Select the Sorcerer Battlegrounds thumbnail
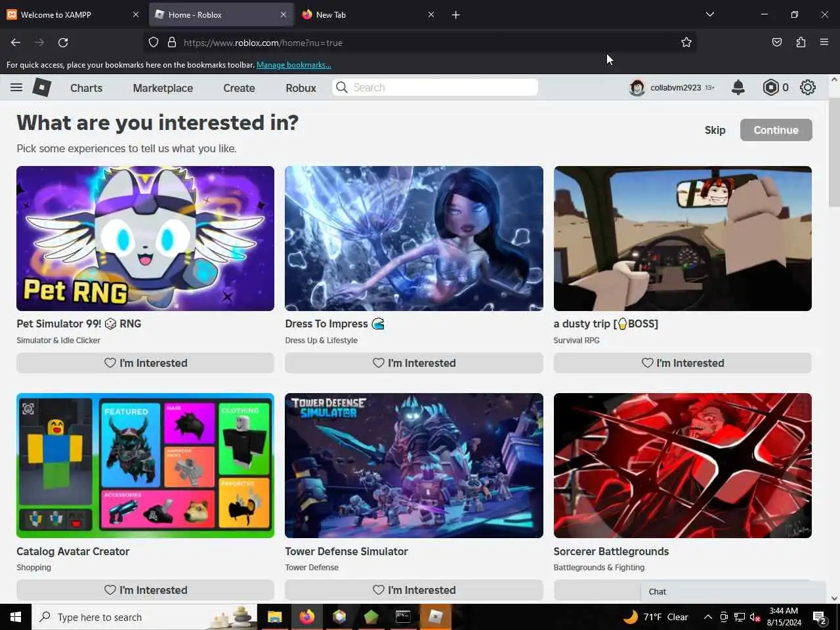The width and height of the screenshot is (840, 630). (x=682, y=465)
